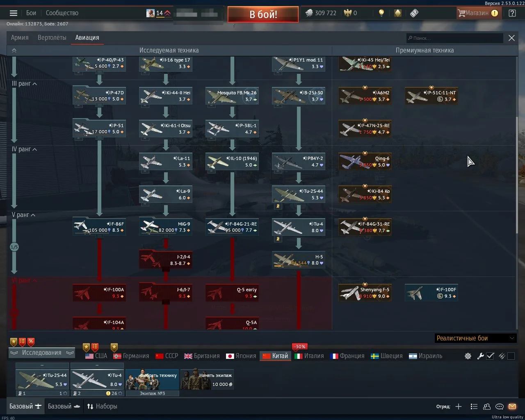The width and height of the screenshot is (525, 420).
Task: Open the squad contacts icon
Action: point(487,406)
